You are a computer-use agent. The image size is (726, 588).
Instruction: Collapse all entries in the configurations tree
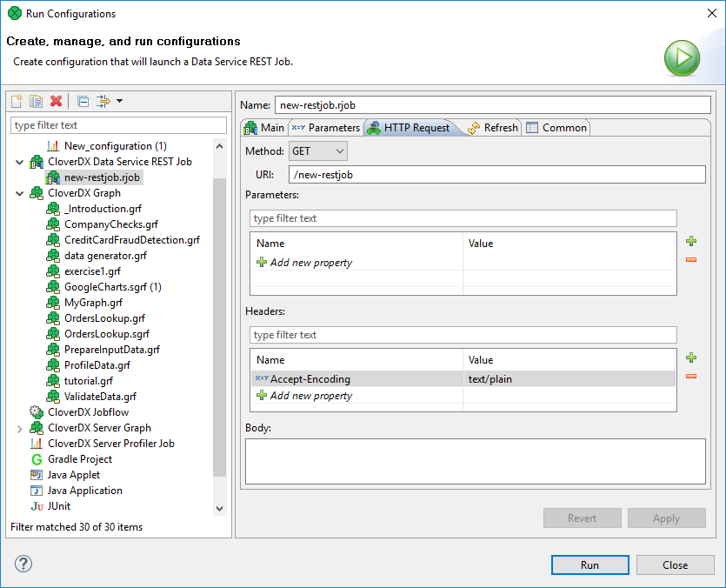coord(82,101)
